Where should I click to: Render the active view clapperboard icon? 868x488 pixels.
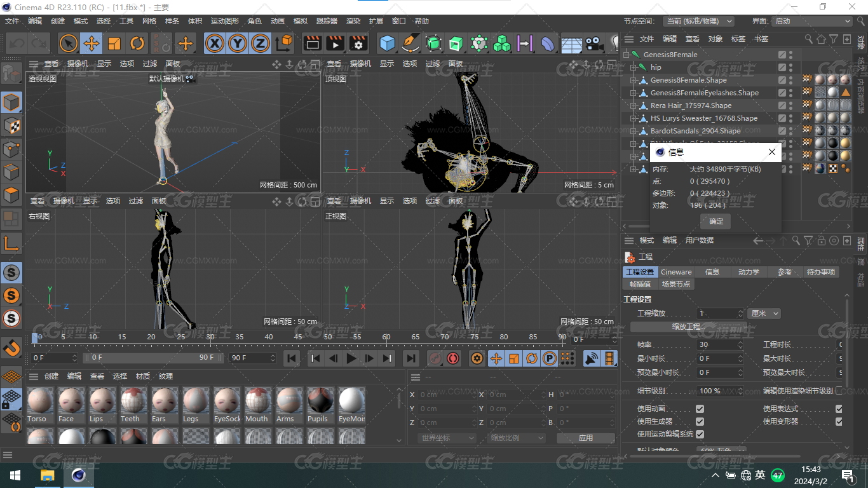pyautogui.click(x=312, y=43)
